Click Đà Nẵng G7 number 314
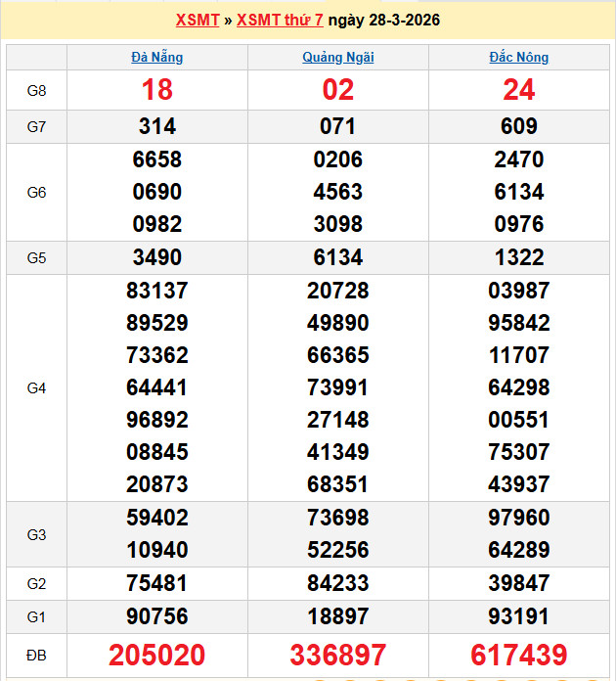Screen dimensions: 616x681 point(156,126)
